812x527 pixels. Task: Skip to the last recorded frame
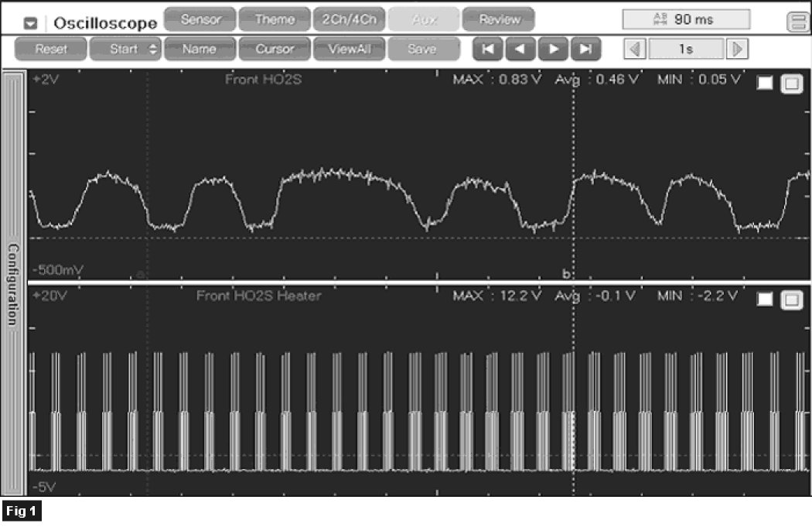(586, 50)
